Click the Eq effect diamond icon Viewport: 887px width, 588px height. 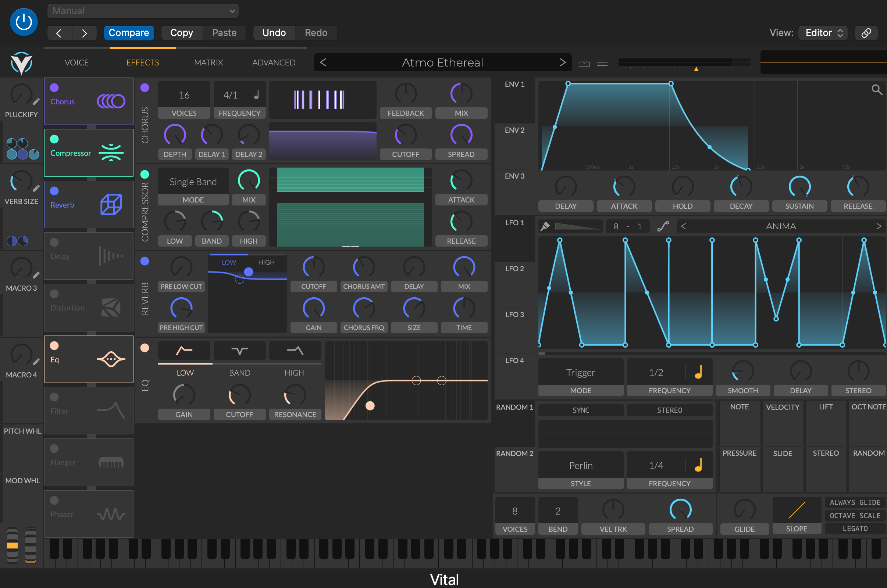[x=111, y=359]
